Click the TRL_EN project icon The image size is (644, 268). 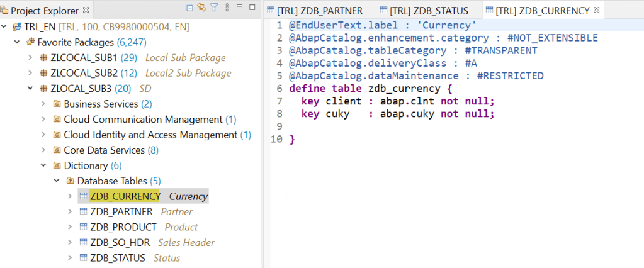pyautogui.click(x=17, y=27)
